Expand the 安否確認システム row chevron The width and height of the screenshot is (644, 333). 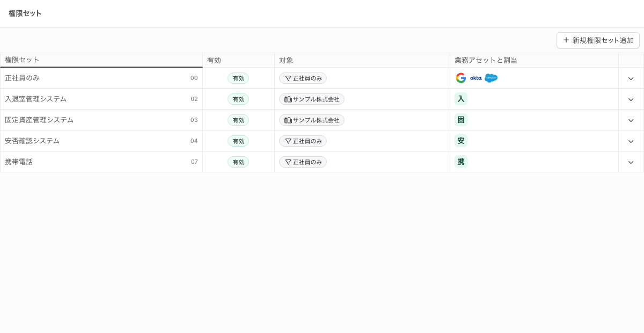(631, 141)
